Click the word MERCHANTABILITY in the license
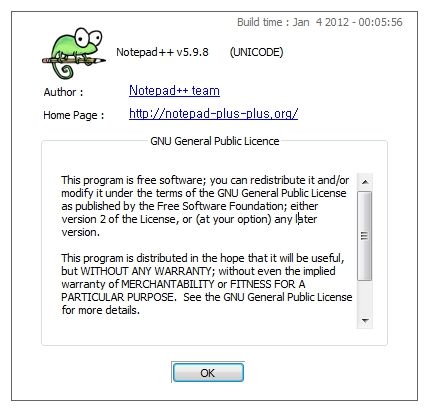Screen dimensions: 427x410 pos(168,284)
